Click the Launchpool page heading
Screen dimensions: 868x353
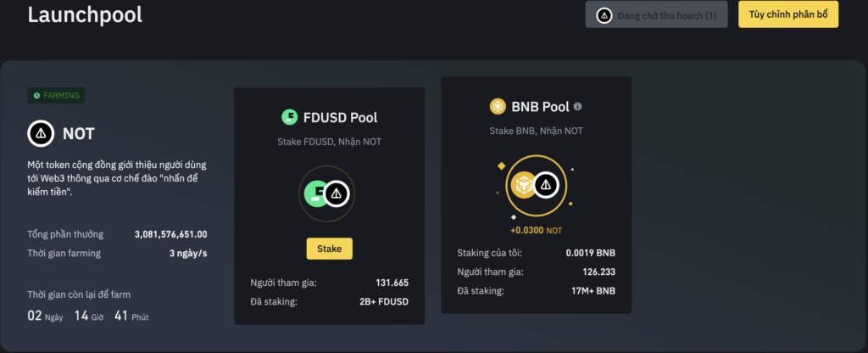pyautogui.click(x=85, y=14)
